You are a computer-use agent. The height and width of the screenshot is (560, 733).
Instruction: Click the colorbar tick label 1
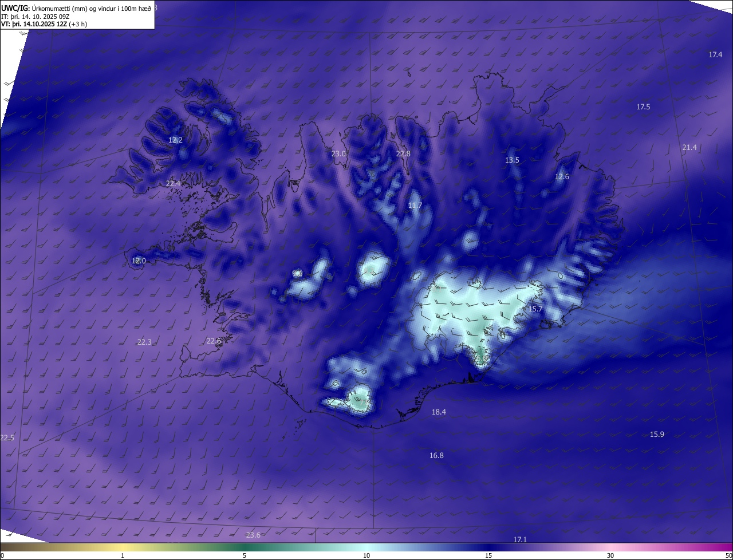tap(123, 556)
